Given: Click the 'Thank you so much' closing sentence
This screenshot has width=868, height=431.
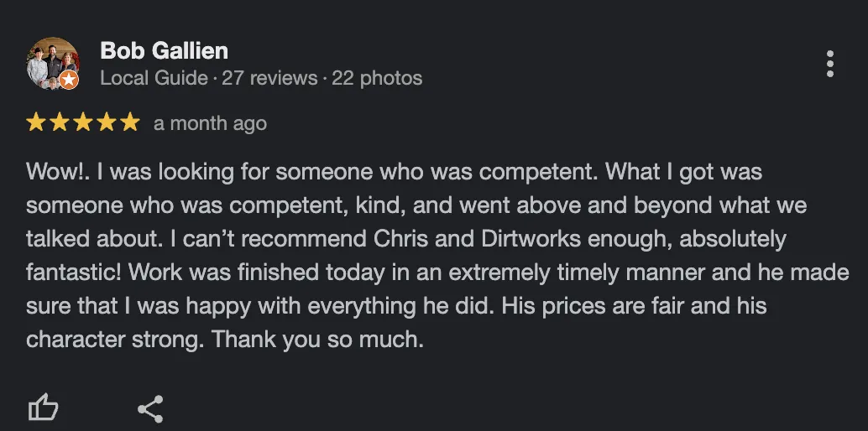Looking at the screenshot, I should [318, 339].
